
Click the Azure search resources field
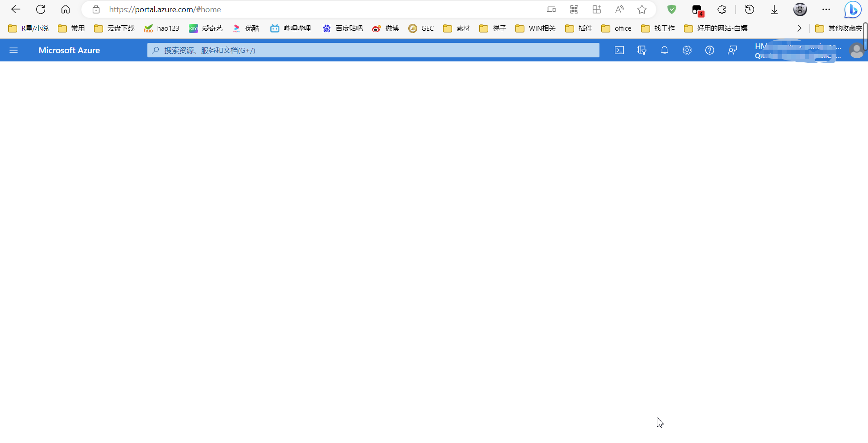tap(373, 50)
